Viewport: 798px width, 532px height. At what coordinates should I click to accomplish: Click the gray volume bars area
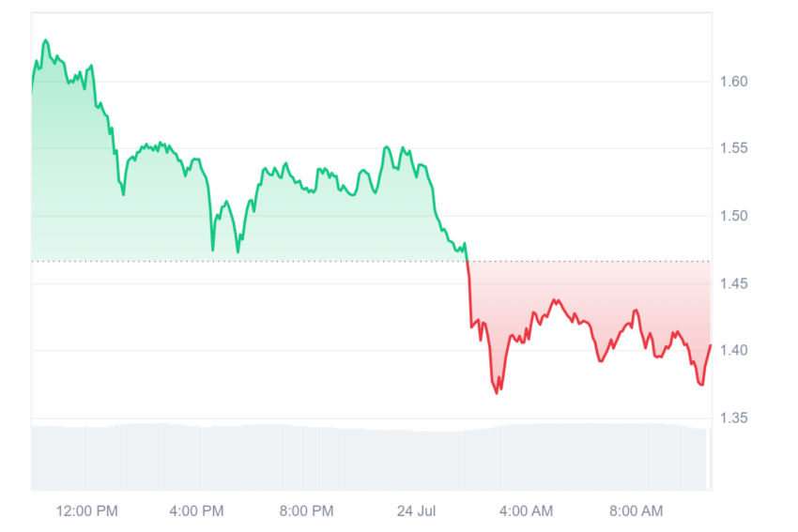point(371,457)
